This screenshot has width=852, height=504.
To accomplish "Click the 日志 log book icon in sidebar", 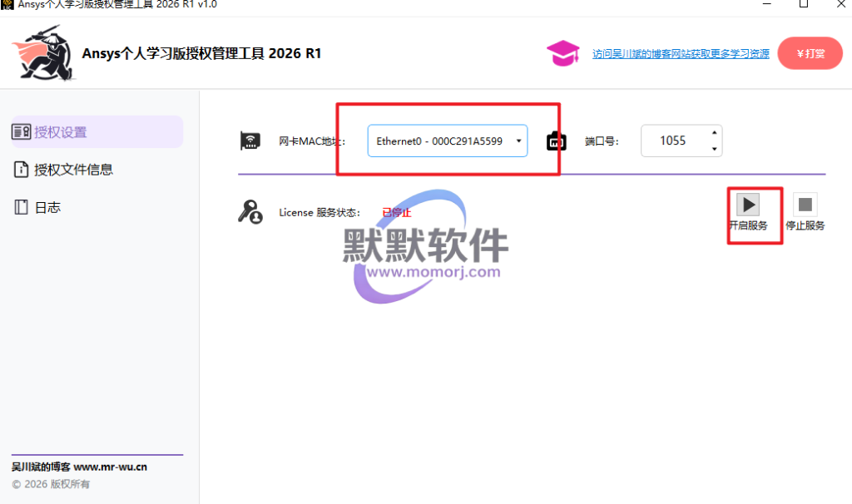I will pyautogui.click(x=21, y=207).
